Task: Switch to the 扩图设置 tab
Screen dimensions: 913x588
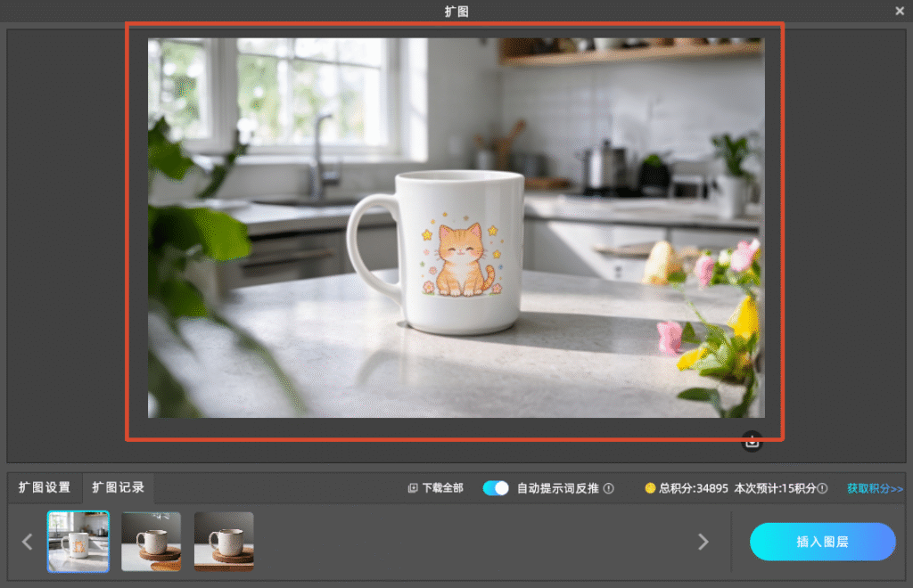Action: click(45, 487)
